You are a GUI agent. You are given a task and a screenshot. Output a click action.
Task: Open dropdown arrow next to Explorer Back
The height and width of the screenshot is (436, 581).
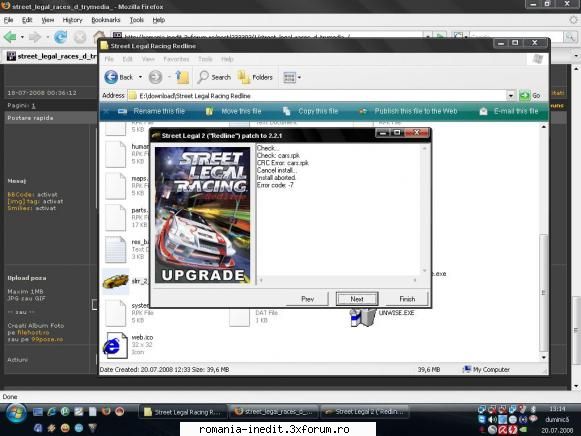coord(140,77)
